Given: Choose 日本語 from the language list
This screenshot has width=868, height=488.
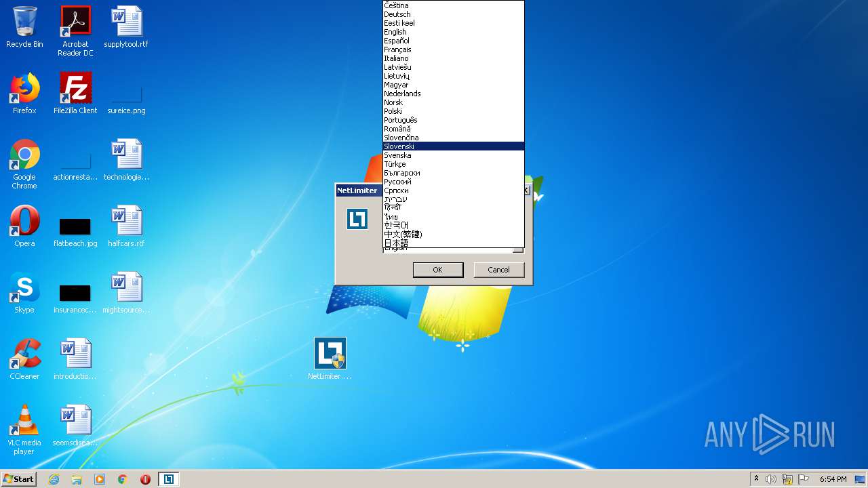Looking at the screenshot, I should point(454,243).
